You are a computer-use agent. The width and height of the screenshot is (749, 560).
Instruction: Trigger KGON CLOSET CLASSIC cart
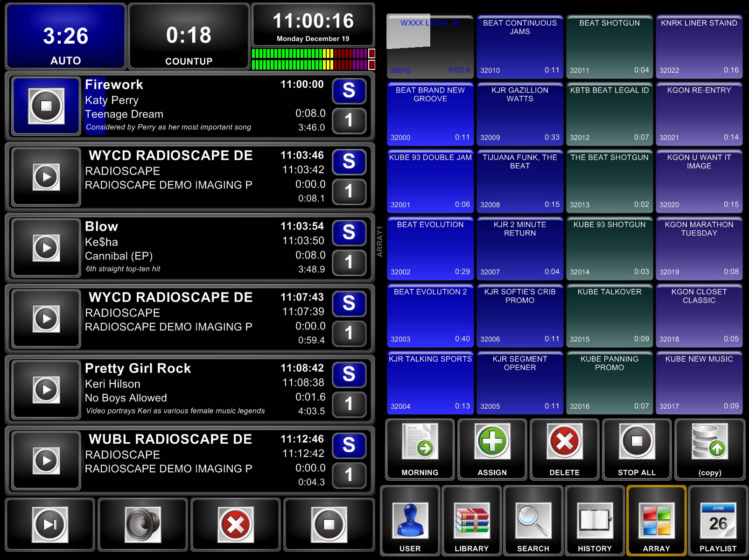click(x=699, y=315)
